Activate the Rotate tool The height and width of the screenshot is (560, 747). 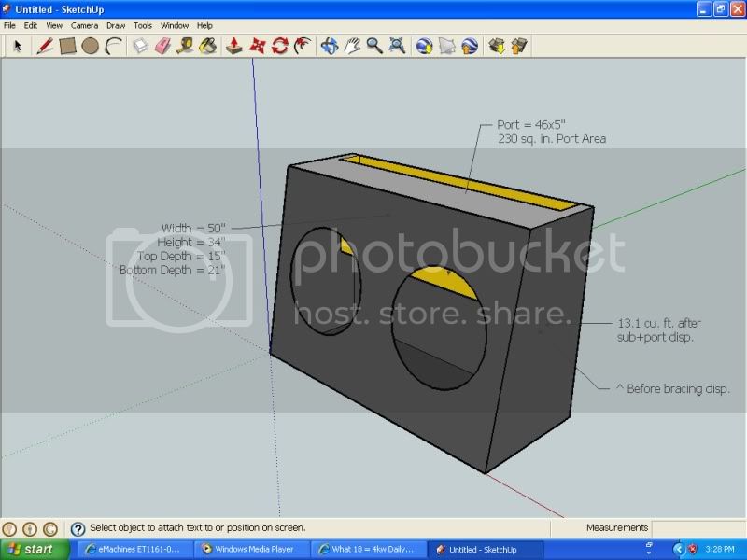[280, 46]
